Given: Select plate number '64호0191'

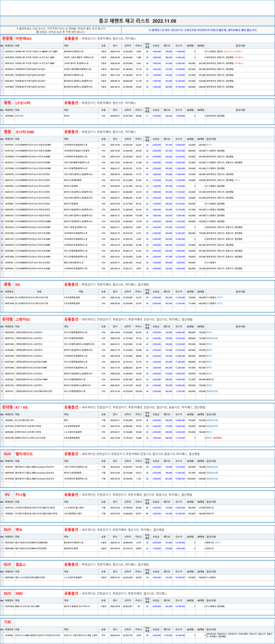Looking at the screenshot, I should click(x=9, y=467).
